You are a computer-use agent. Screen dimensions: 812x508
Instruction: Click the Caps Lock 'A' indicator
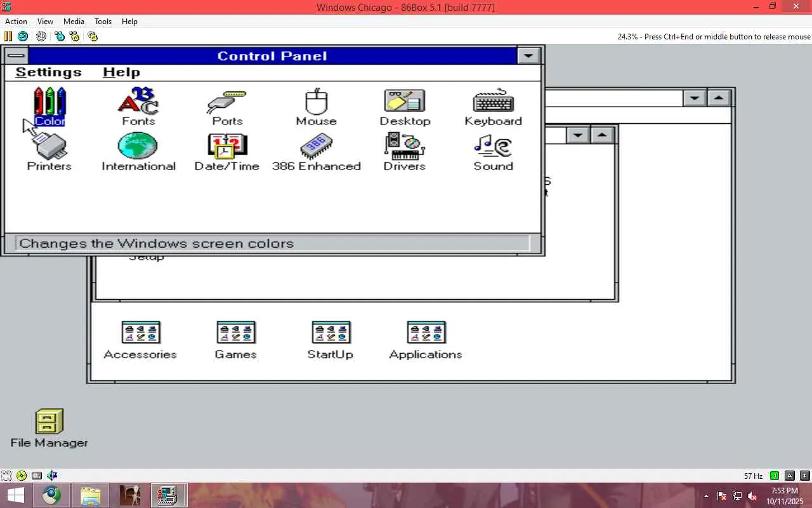click(790, 476)
